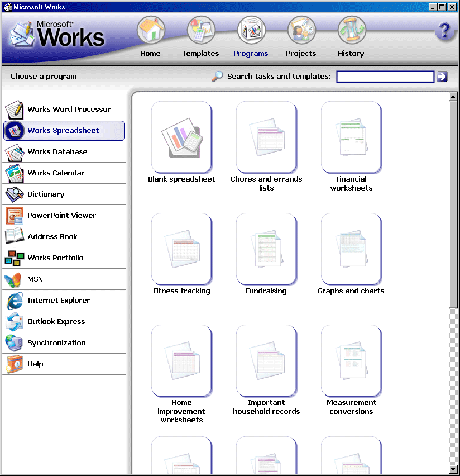The height and width of the screenshot is (476, 460).
Task: Launch Outlook Express label from list
Action: pos(56,322)
